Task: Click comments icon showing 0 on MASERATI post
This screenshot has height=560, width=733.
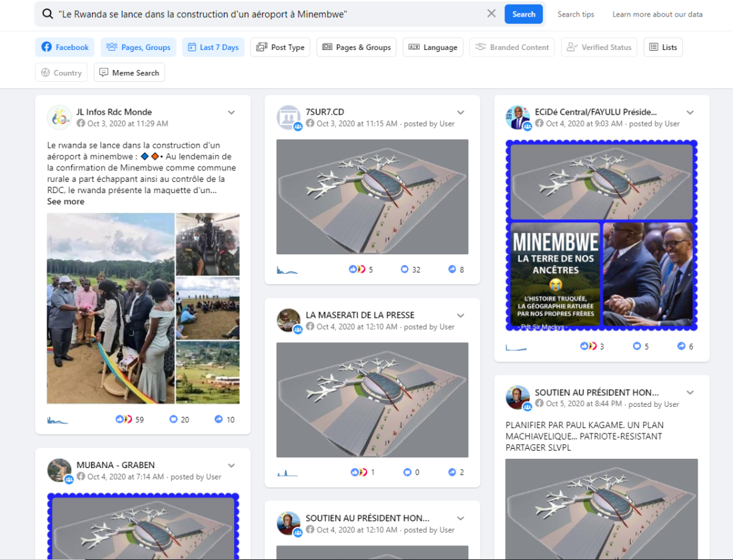Action: tap(407, 472)
